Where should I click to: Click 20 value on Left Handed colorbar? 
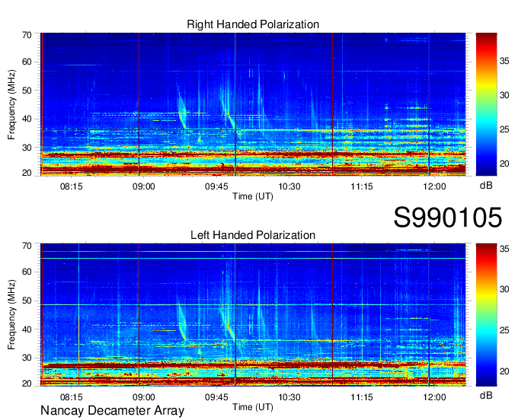tap(504, 371)
